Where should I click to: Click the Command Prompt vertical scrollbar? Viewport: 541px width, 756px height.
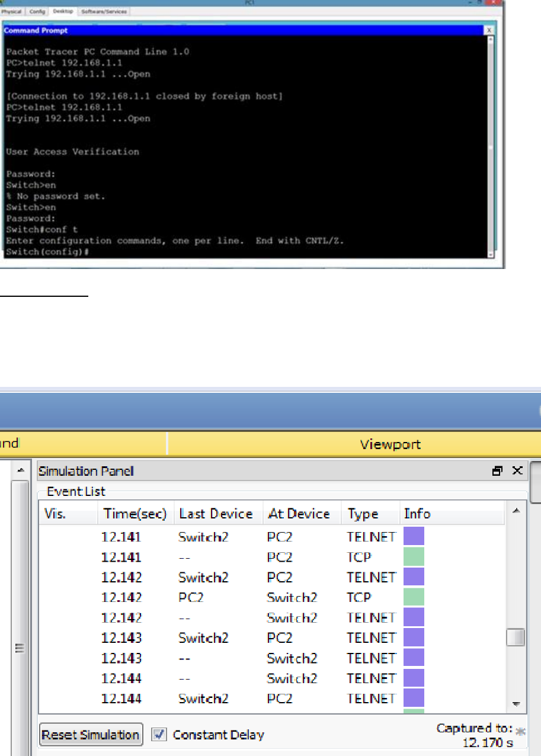point(489,146)
